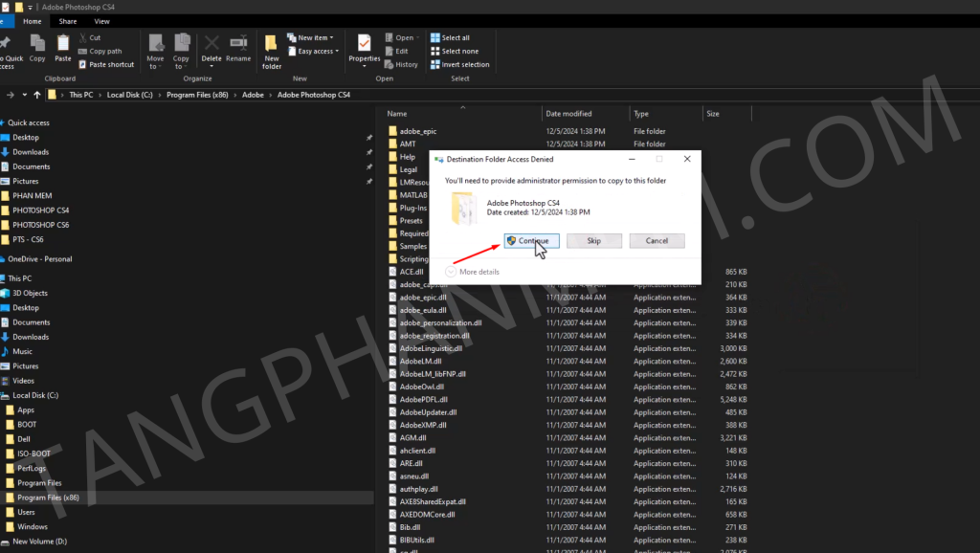Sort by the Date modified column header
Screen dimensions: 980x553
pos(568,114)
